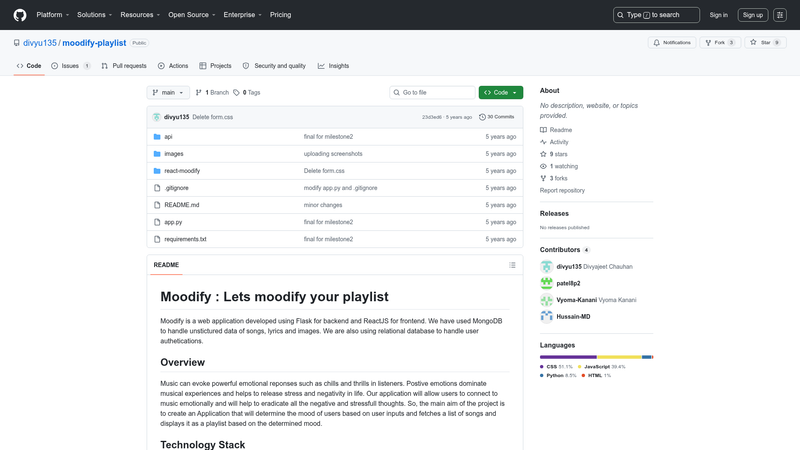Open the Open Source menu

pos(191,15)
